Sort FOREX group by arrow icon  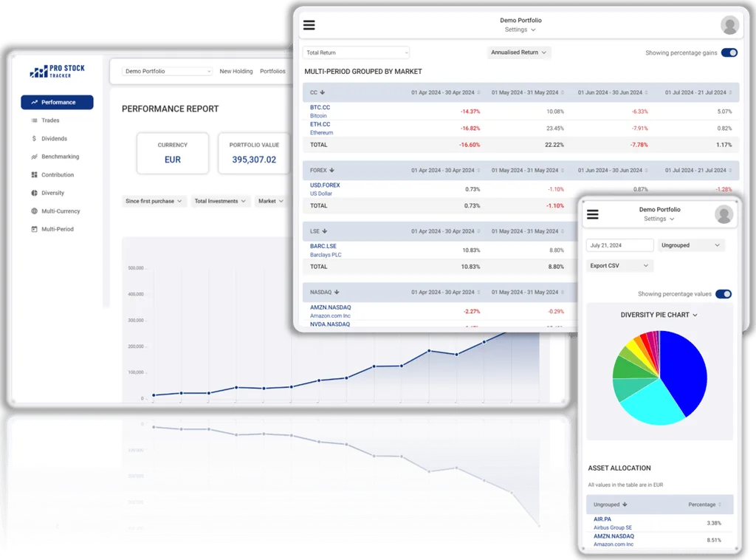pos(331,170)
